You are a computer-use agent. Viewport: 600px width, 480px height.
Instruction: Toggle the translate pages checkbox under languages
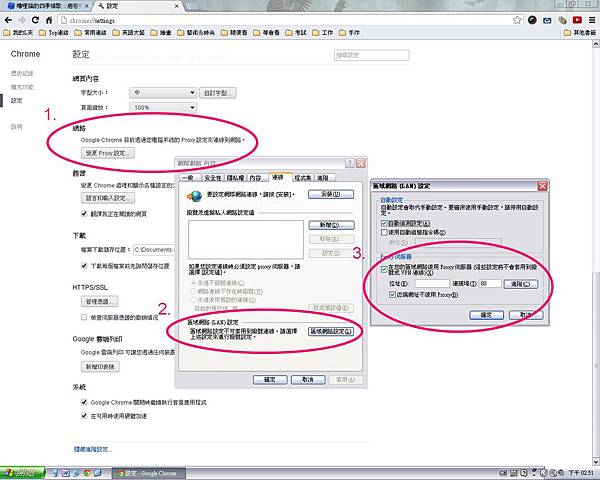pyautogui.click(x=84, y=214)
